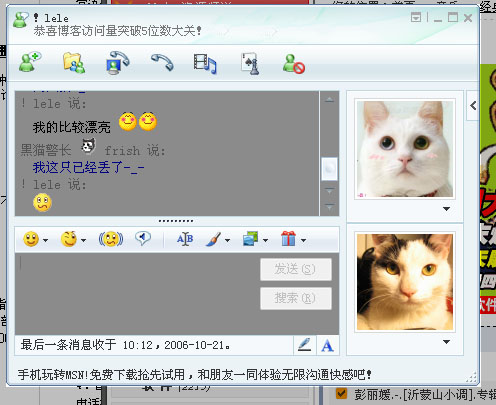Click the chat history scrollbar thumb

[329, 169]
